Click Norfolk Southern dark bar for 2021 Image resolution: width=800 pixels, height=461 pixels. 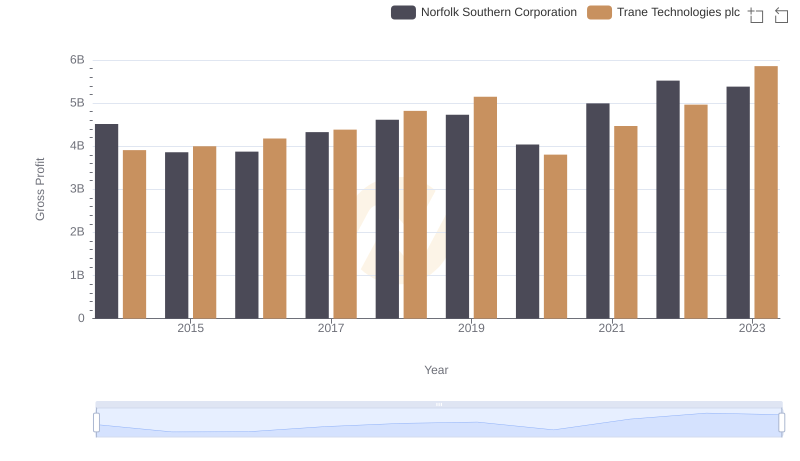tap(598, 211)
